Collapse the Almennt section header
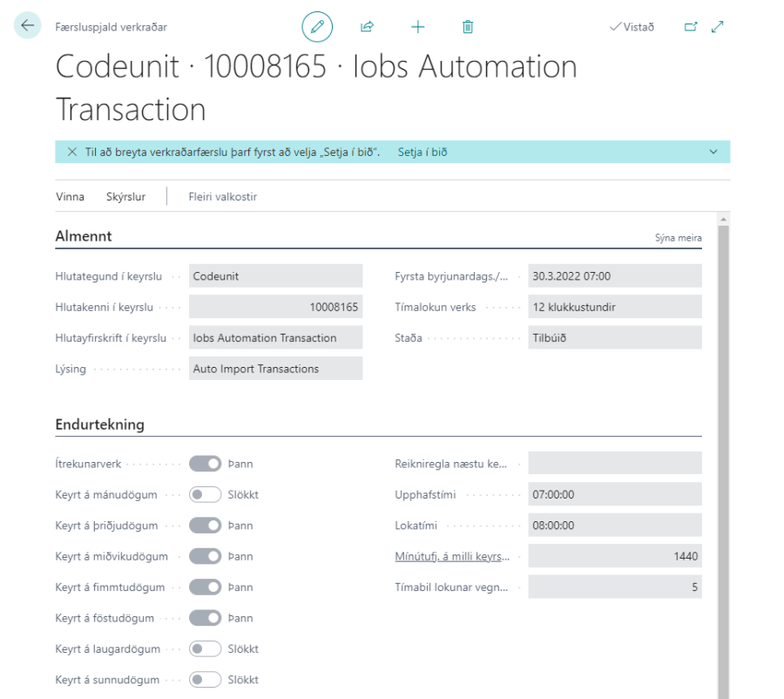 click(x=84, y=236)
